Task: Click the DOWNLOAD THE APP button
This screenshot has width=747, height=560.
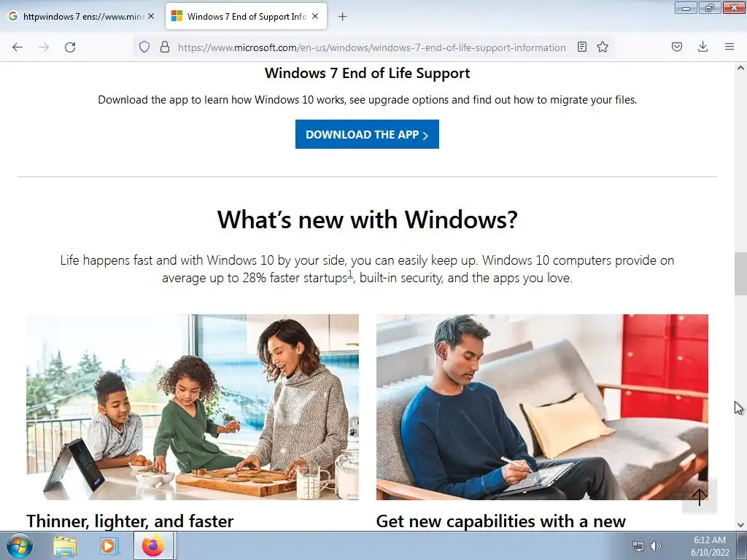Action: coord(367,134)
